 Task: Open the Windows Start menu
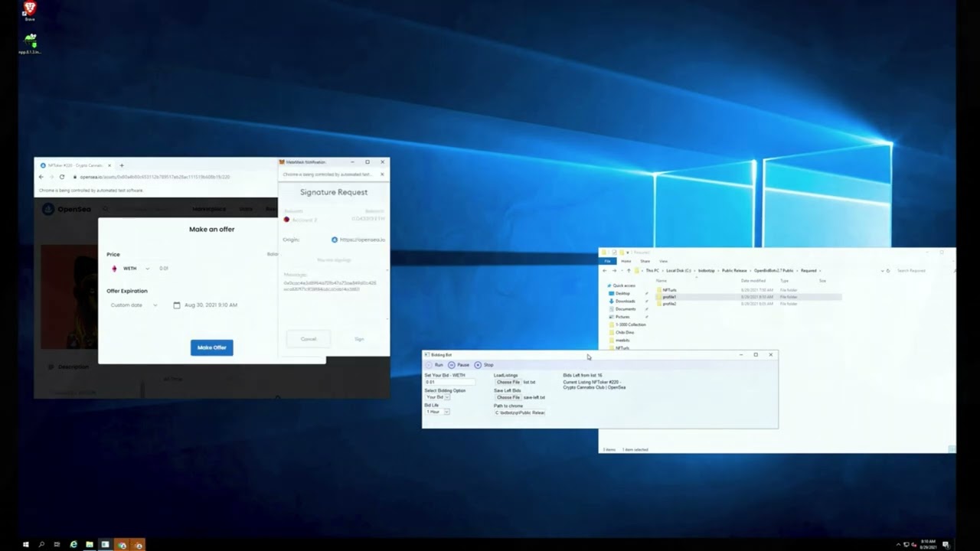point(25,545)
